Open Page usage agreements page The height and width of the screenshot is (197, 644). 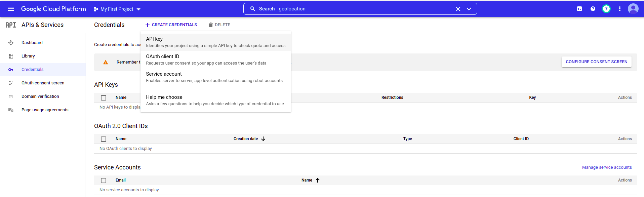(x=45, y=110)
